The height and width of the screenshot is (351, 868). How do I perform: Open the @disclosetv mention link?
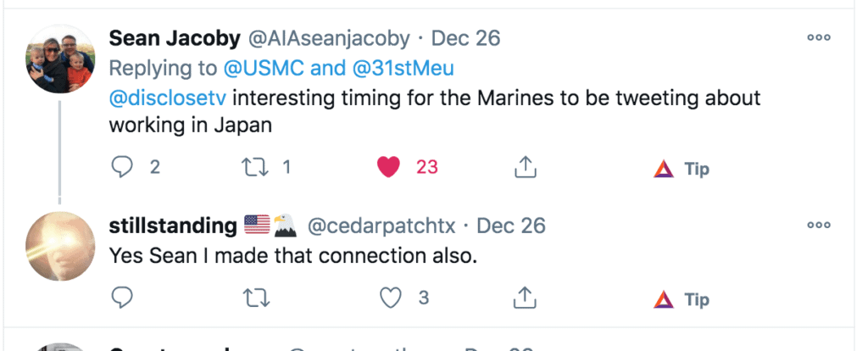161,97
